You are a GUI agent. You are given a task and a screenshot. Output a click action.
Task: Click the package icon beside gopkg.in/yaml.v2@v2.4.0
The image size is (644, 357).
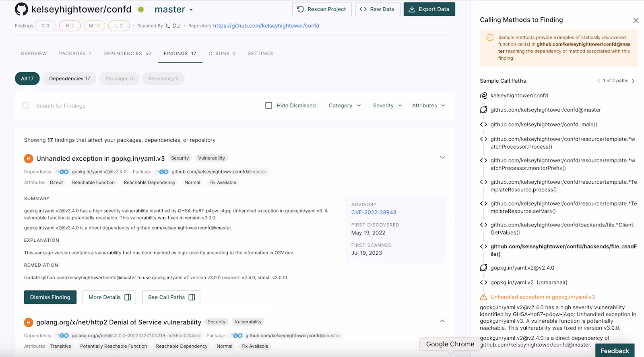483,268
